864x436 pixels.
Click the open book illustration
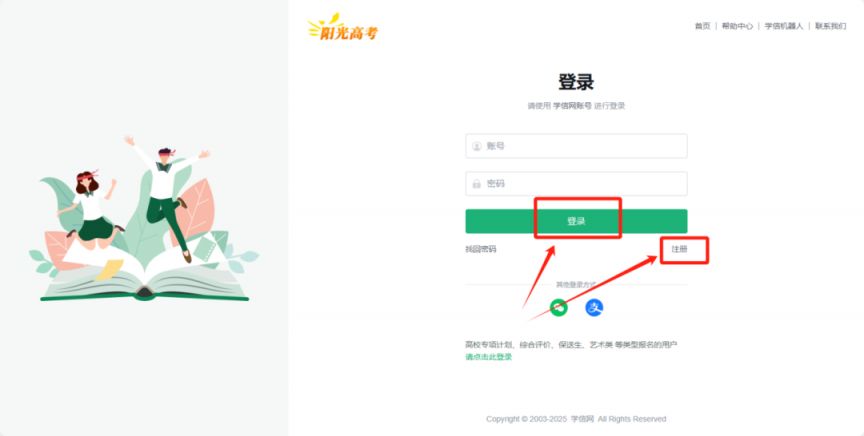pyautogui.click(x=144, y=278)
